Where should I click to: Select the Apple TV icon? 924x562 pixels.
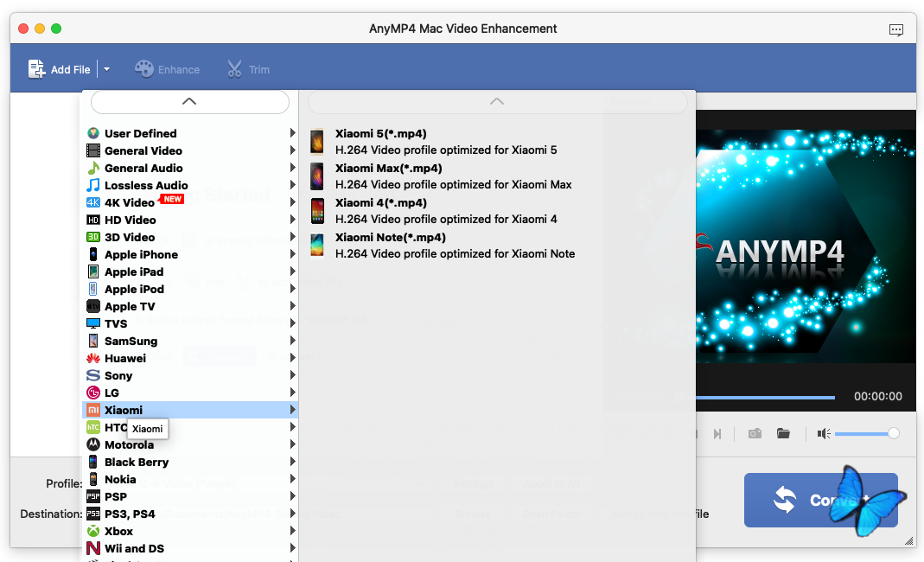[93, 307]
